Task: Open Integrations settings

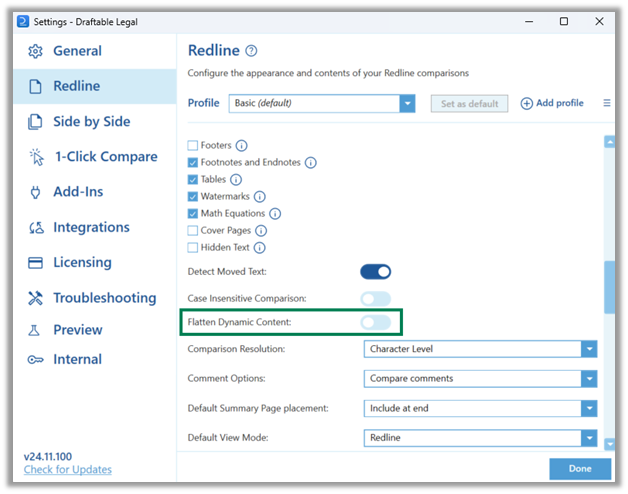Action: [x=95, y=228]
